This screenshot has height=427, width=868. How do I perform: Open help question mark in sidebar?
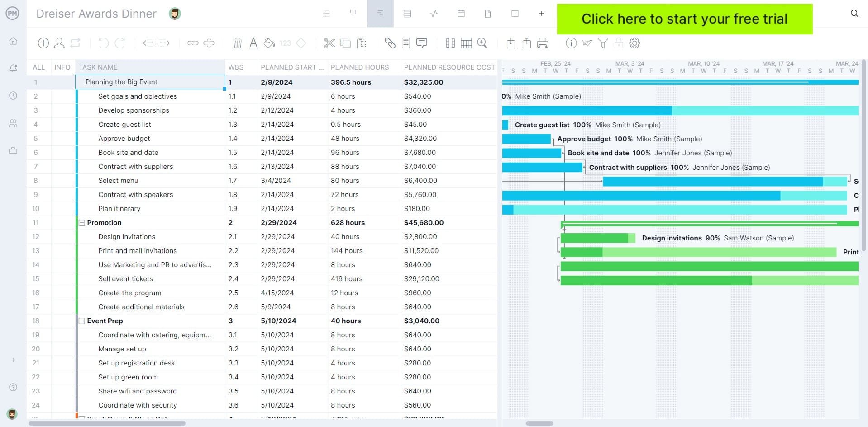(x=13, y=387)
